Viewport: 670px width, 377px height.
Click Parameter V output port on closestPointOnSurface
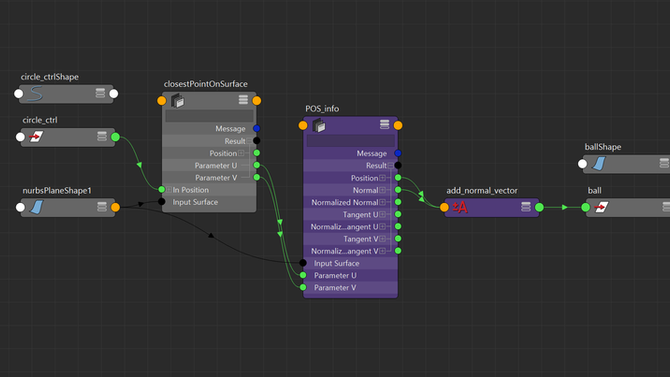pyautogui.click(x=256, y=177)
